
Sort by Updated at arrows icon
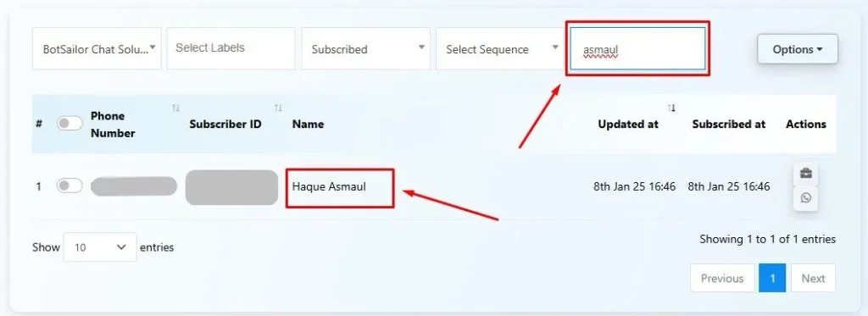(x=671, y=108)
